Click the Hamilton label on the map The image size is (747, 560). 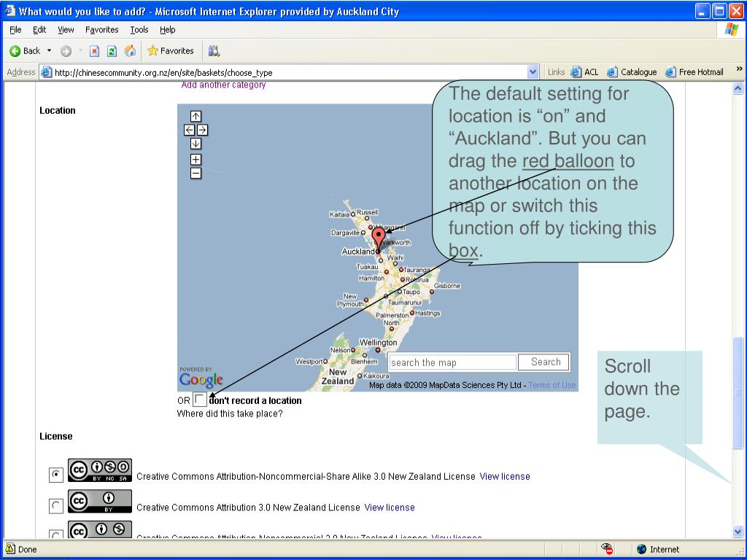point(371,278)
